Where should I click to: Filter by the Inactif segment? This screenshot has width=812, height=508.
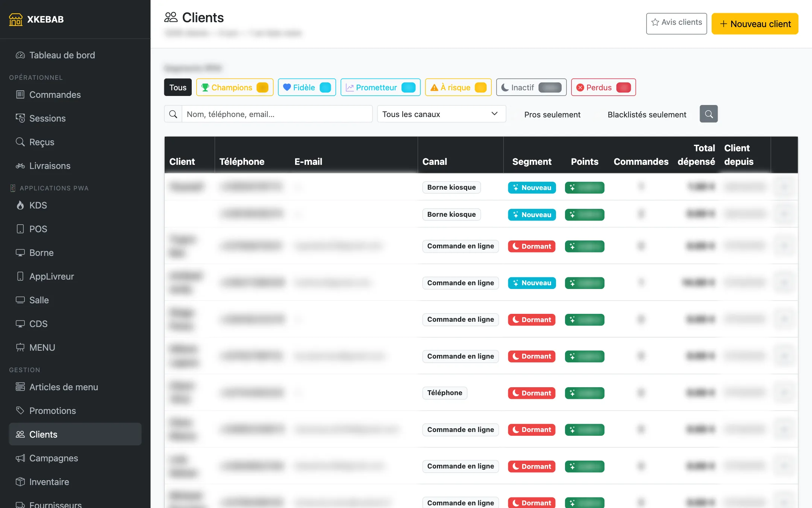tap(531, 87)
